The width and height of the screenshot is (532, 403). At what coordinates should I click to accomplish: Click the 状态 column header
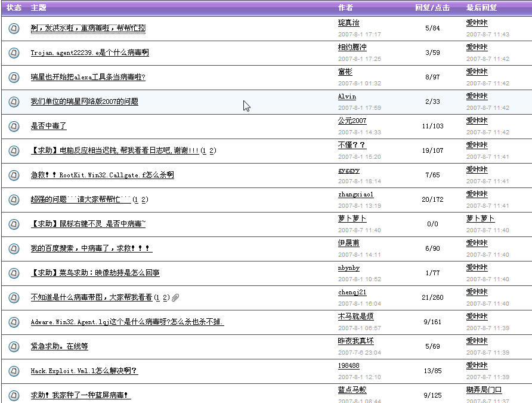(x=14, y=8)
